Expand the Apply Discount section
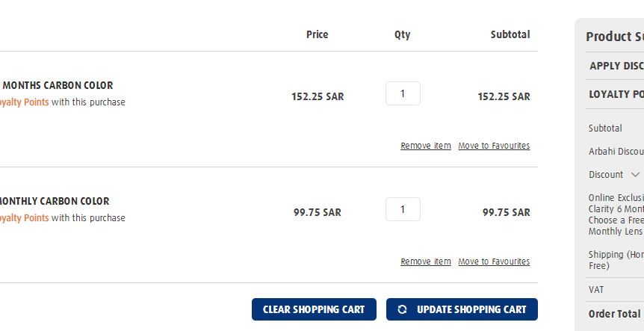 (x=616, y=66)
